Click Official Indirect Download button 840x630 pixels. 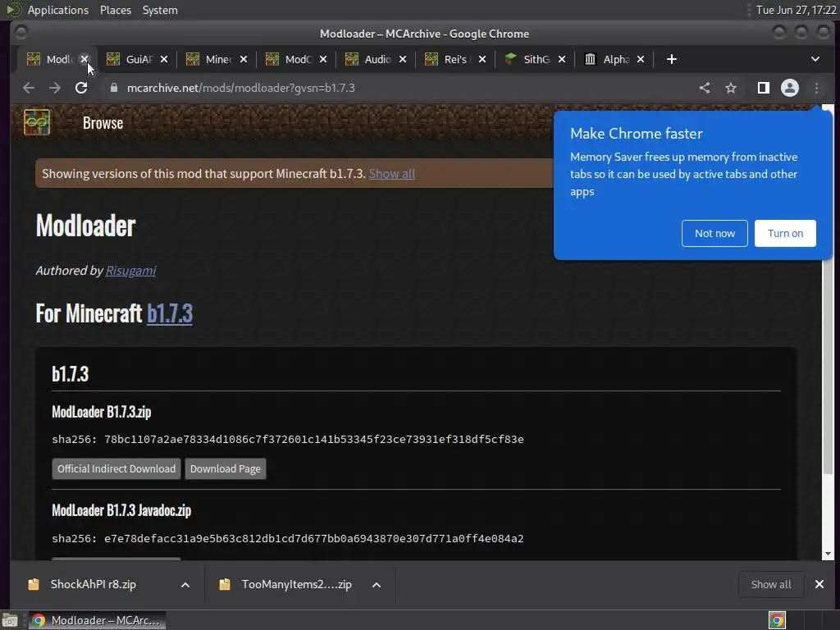click(116, 468)
